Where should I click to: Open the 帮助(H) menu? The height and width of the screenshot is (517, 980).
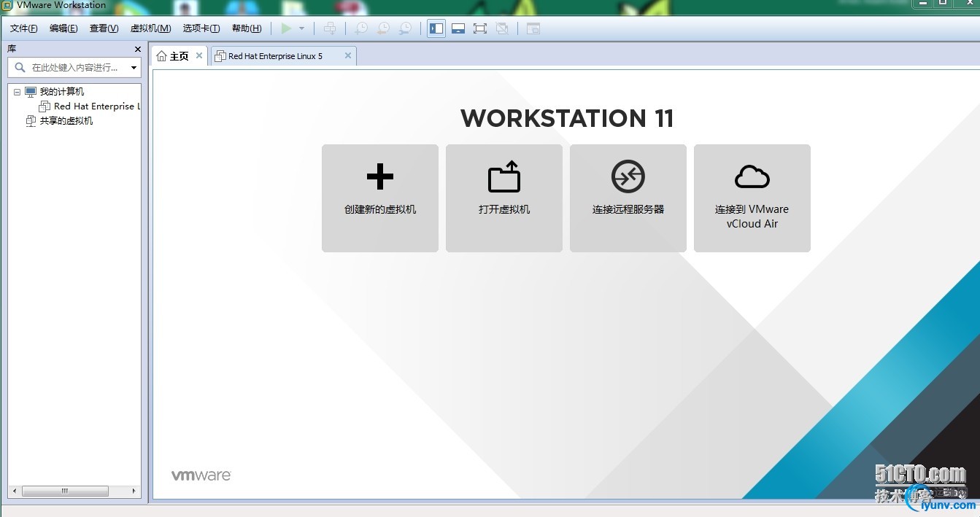(x=247, y=28)
